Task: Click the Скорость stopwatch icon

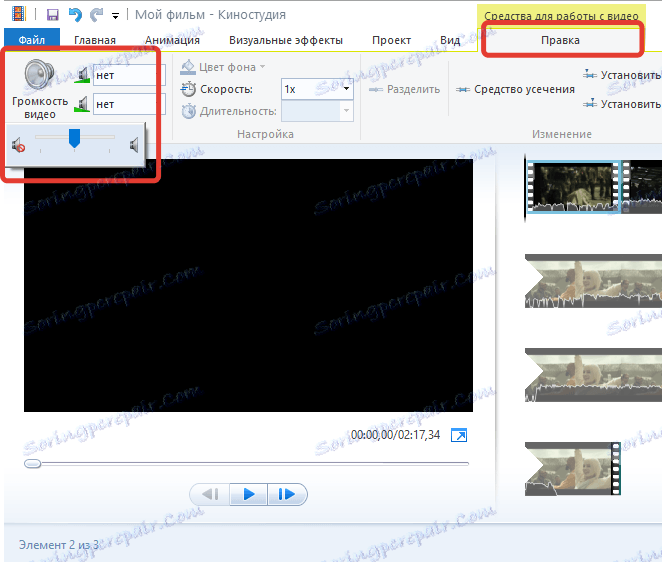Action: click(188, 89)
